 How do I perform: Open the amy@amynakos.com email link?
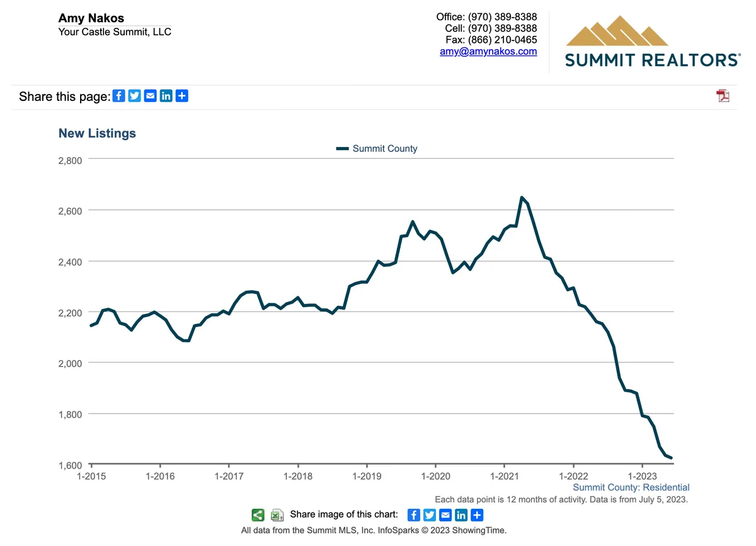488,52
